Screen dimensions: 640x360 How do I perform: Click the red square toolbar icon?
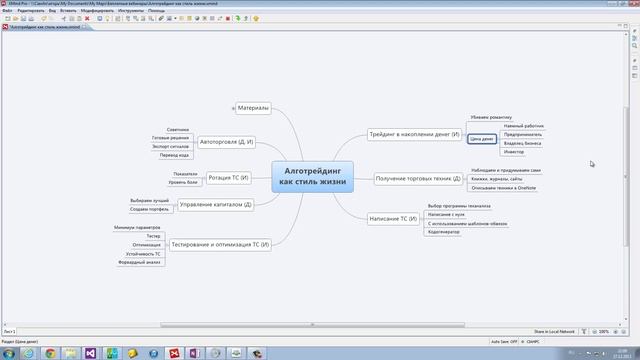[x=228, y=18]
